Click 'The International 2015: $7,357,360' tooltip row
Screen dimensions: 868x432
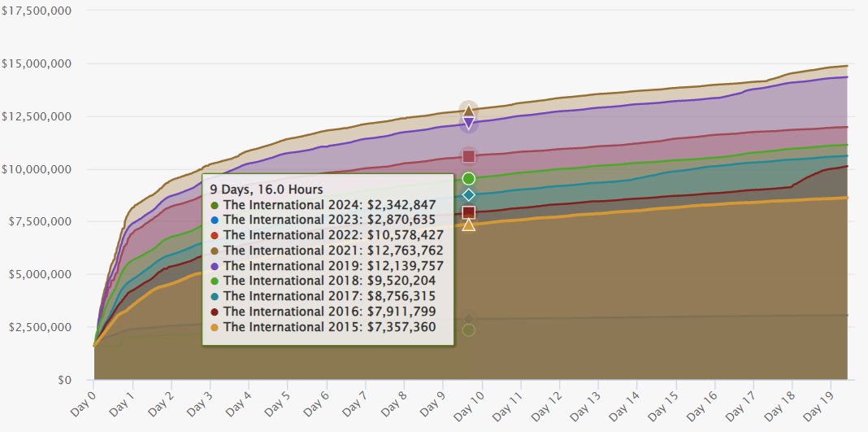(x=323, y=327)
